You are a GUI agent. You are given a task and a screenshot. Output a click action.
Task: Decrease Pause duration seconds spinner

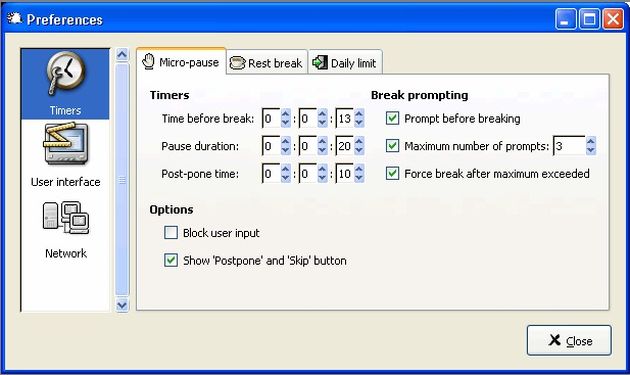359,151
